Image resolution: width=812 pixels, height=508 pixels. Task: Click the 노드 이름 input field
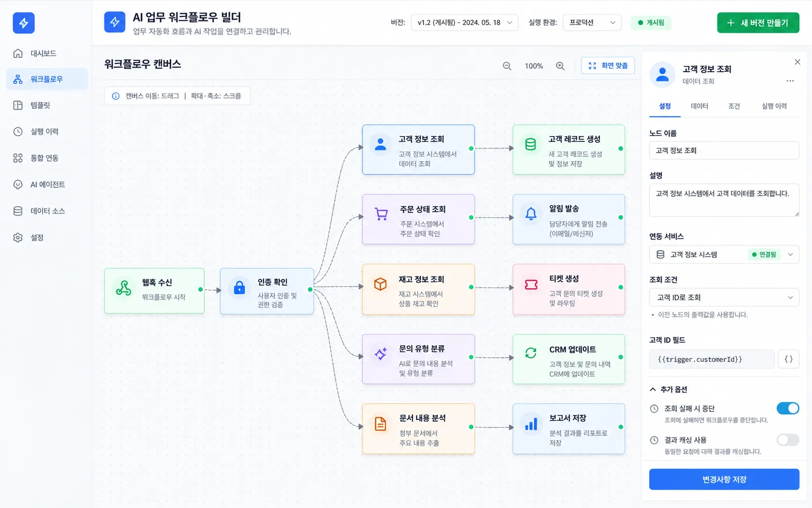pyautogui.click(x=724, y=151)
